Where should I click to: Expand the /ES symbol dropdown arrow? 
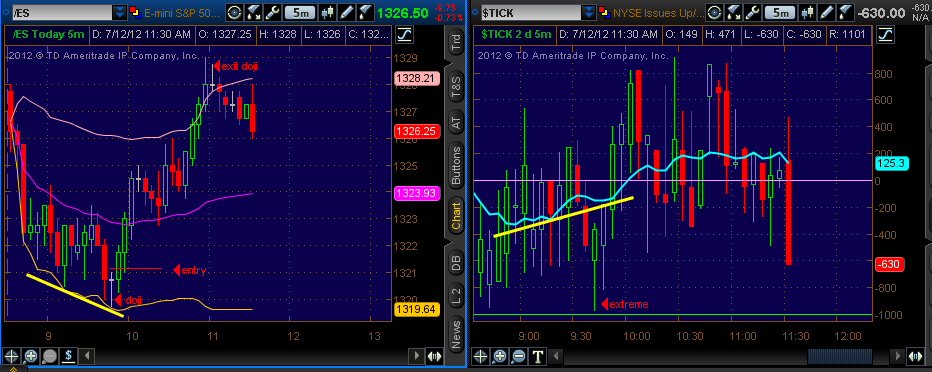120,11
